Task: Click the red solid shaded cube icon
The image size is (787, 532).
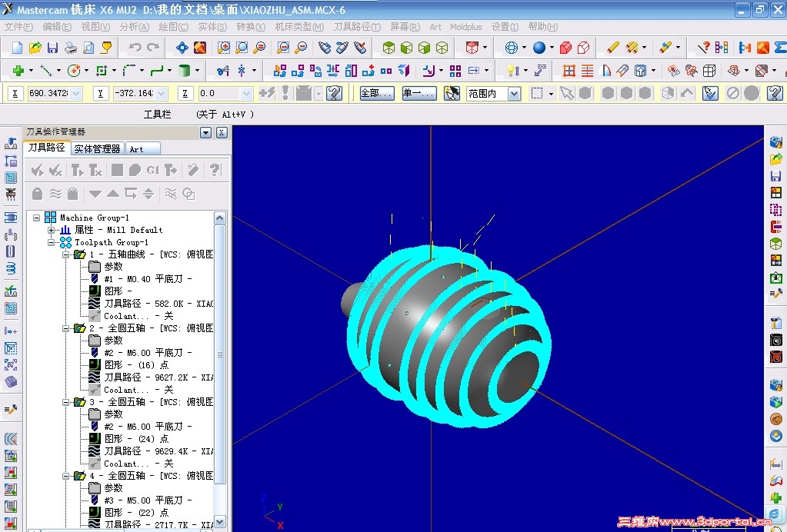Action: 565,48
